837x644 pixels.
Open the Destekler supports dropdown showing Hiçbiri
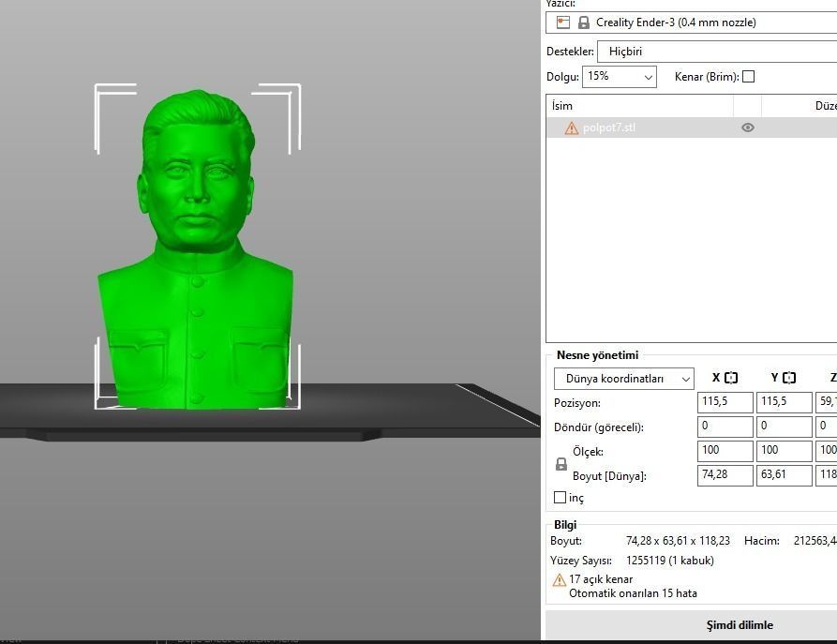tap(717, 52)
